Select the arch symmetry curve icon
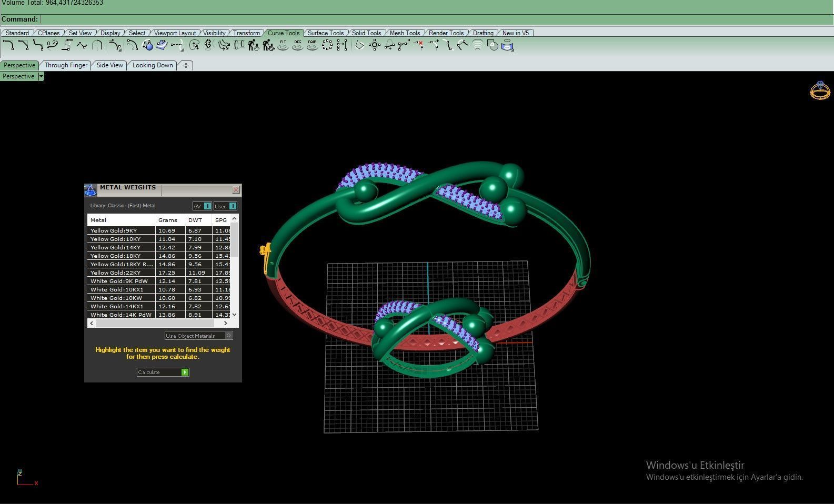Screen dimensions: 834x504 click(x=97, y=45)
